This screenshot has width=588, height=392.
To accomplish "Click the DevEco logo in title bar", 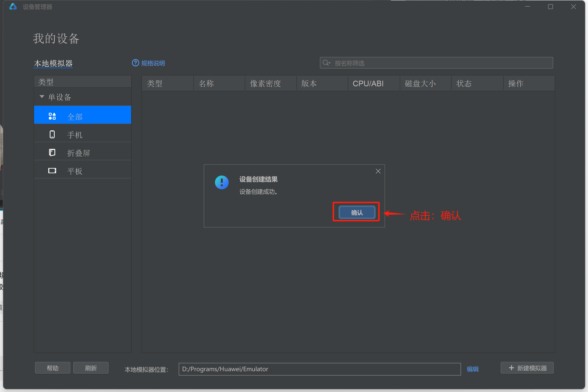I will (x=13, y=7).
